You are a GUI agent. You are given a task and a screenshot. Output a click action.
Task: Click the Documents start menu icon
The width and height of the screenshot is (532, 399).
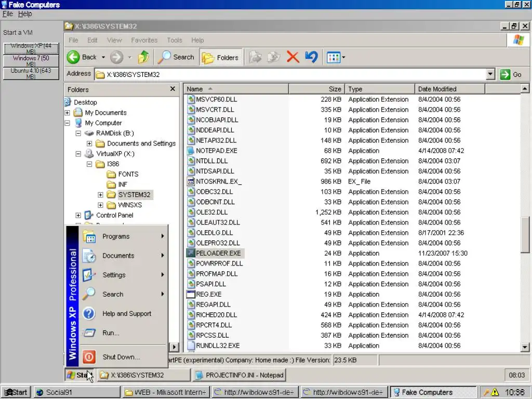[x=89, y=256]
